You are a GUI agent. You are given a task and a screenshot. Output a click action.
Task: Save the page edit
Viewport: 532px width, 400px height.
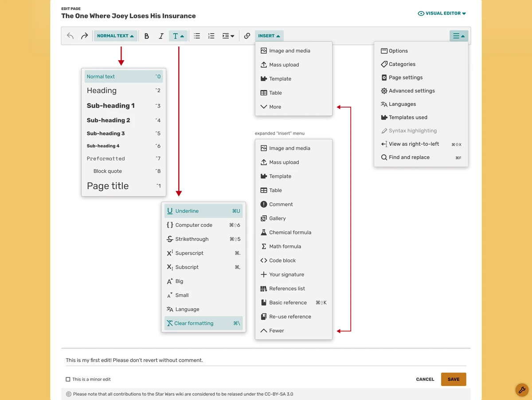[x=453, y=379]
